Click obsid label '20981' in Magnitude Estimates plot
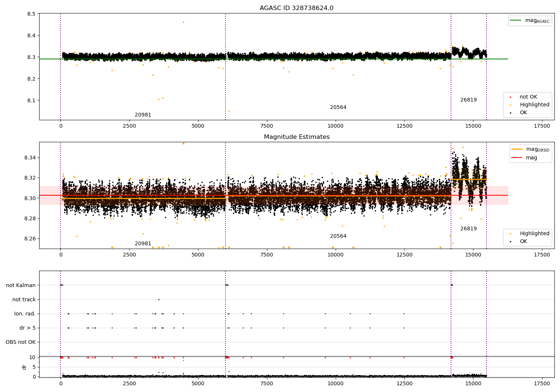Viewport: 560px width, 392px height. tap(143, 244)
